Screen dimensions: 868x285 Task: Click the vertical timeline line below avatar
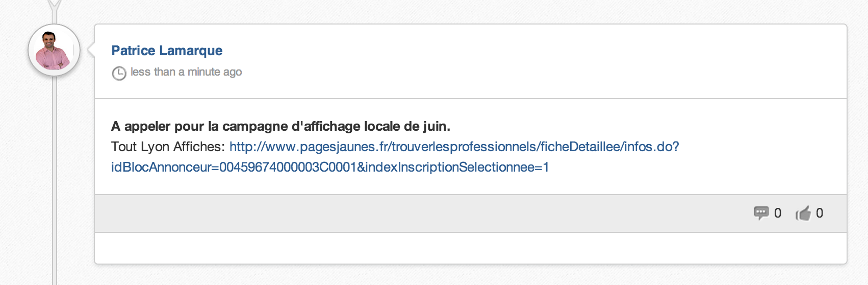point(54,179)
